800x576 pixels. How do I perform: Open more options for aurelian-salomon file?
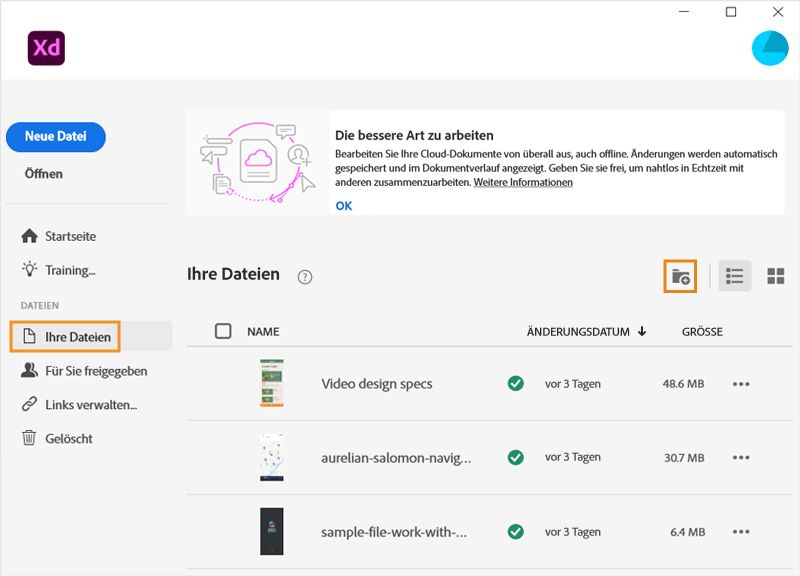(741, 457)
